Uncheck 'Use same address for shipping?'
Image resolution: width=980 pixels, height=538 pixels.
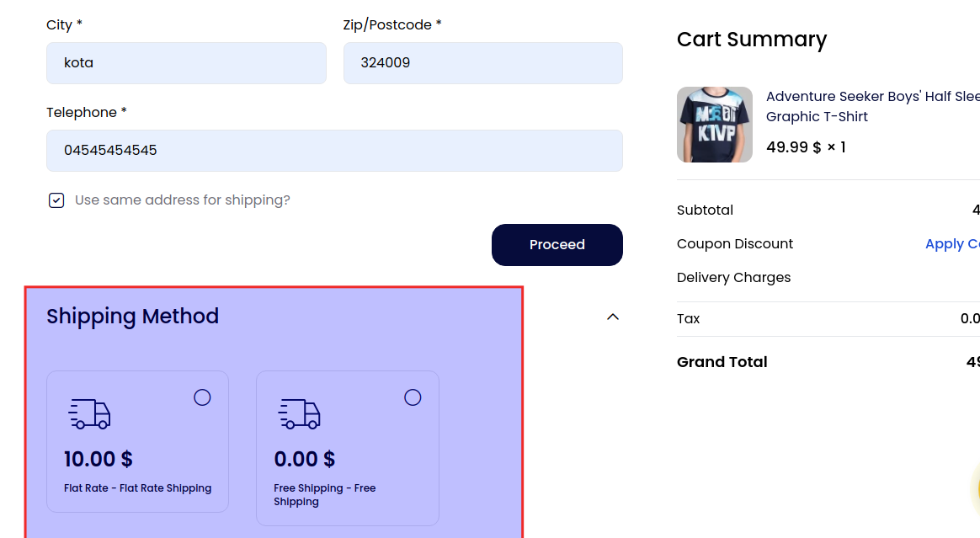(x=56, y=200)
